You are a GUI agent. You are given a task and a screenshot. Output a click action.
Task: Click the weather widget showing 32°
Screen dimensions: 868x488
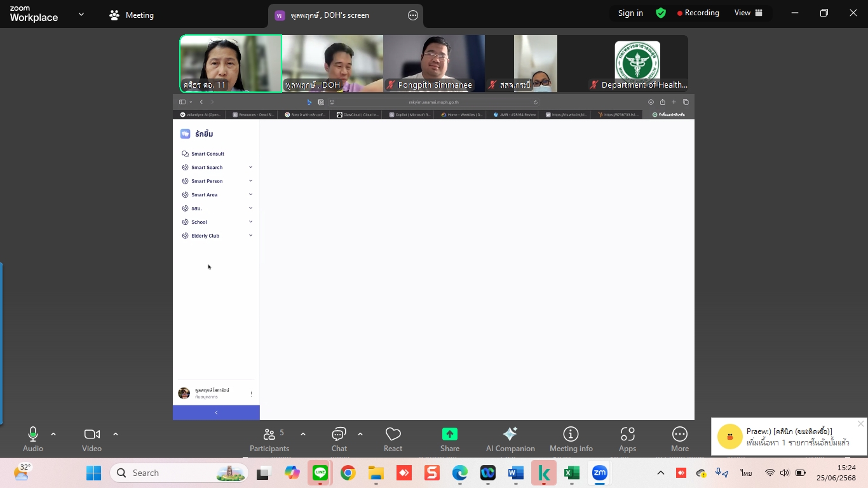coord(22,473)
